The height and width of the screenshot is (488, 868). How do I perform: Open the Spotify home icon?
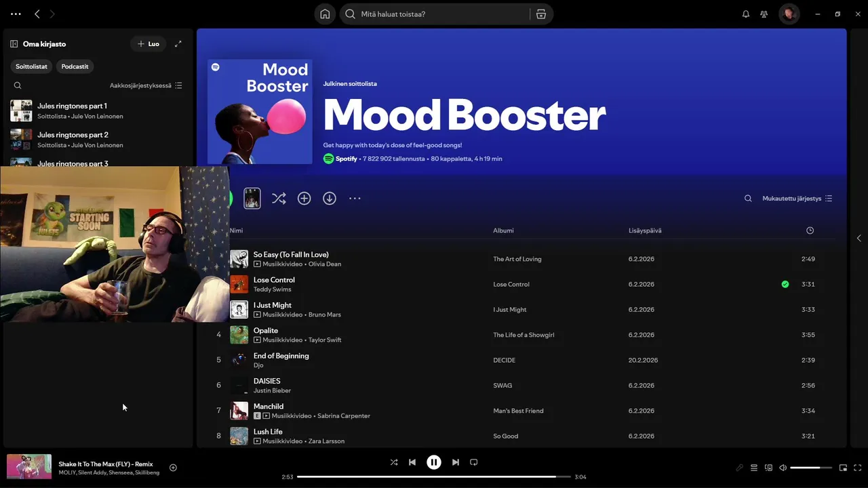(x=325, y=14)
